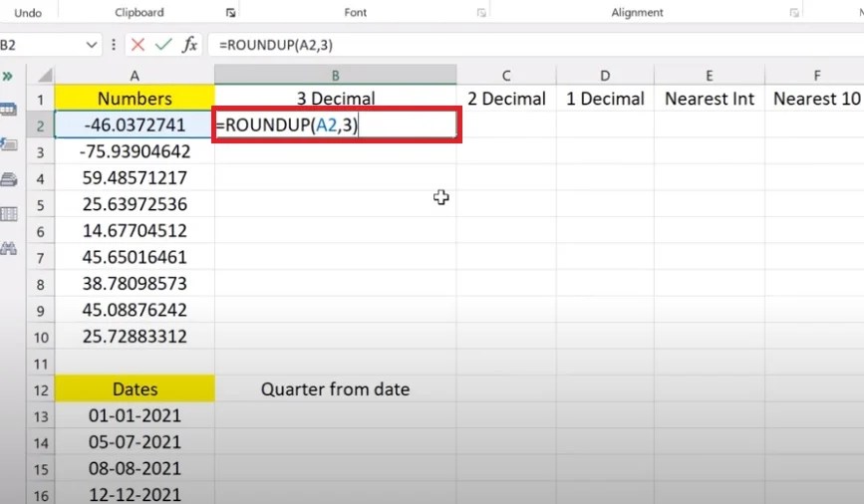Click the grid table icon in left sidebar

9,214
